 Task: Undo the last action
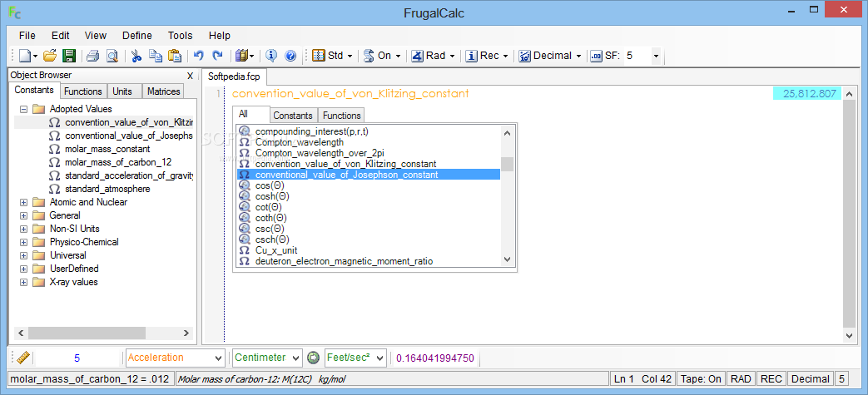click(199, 56)
